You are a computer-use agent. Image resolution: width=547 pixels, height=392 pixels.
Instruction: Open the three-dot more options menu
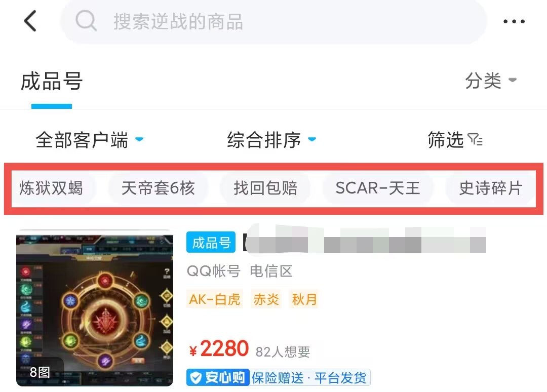(x=514, y=21)
